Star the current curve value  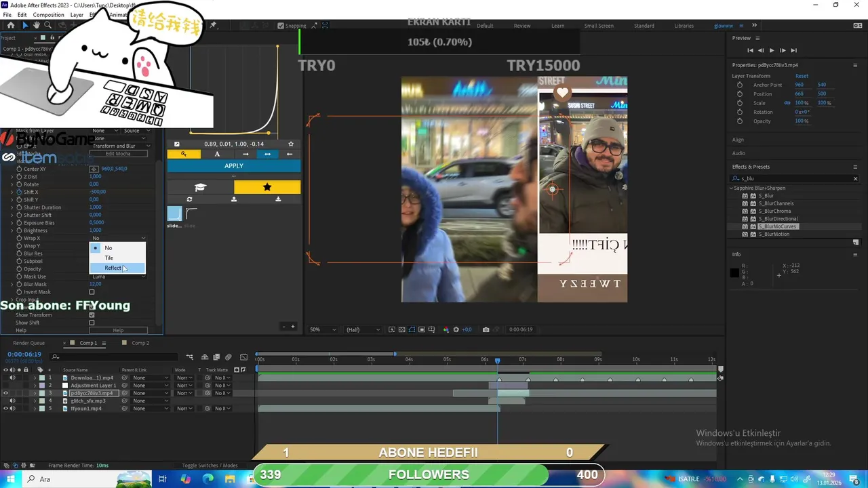291,144
